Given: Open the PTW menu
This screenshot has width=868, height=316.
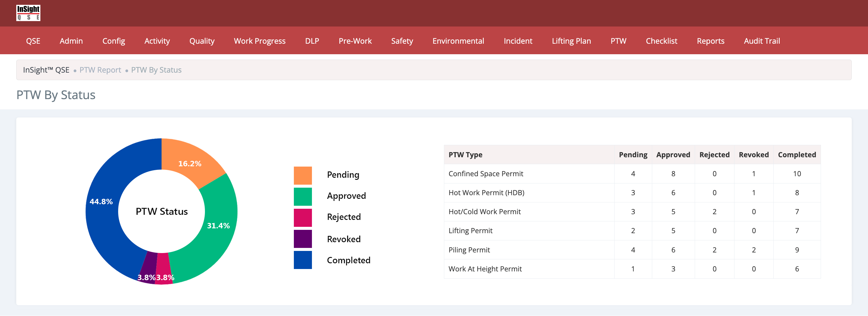Looking at the screenshot, I should (x=618, y=41).
